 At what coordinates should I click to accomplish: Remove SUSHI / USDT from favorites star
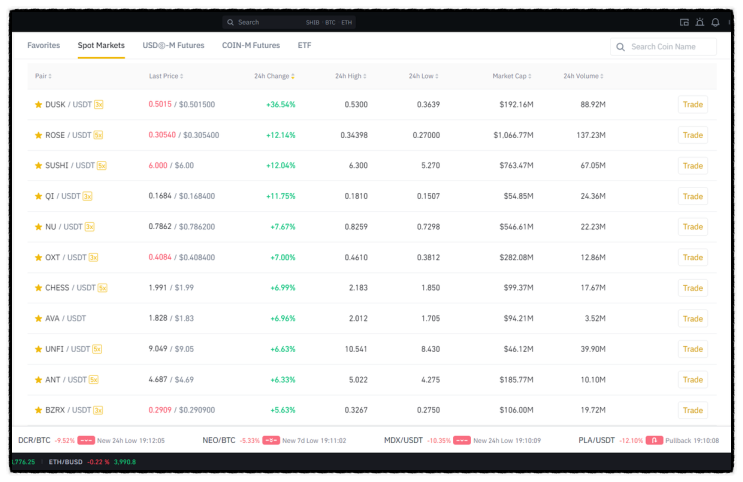click(38, 165)
